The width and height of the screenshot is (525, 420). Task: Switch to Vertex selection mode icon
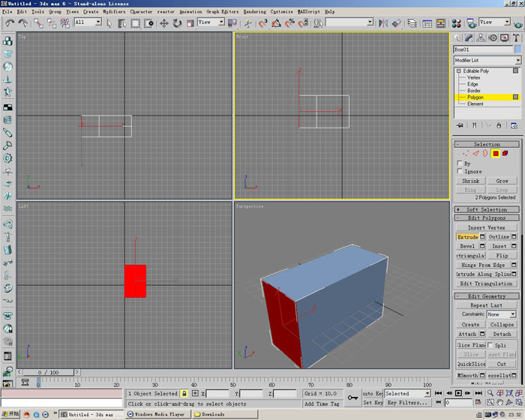[466, 153]
